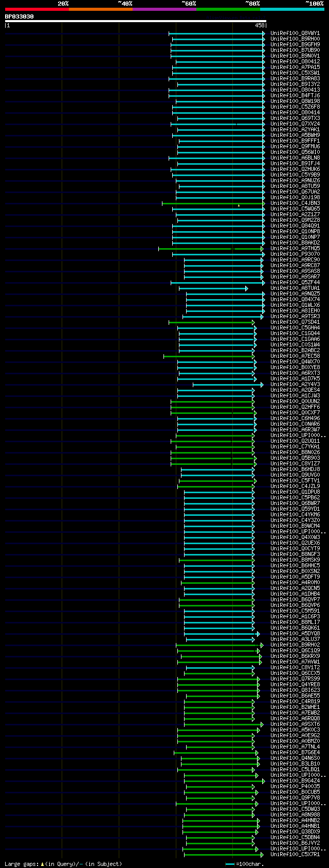Click the cyan ~100% legend segment
This screenshot has height=868, width=329.
pyautogui.click(x=291, y=9)
